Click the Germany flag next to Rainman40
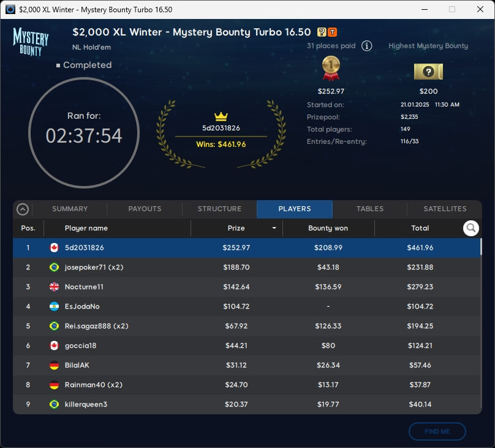Screen dimensions: 495x448 [55, 384]
